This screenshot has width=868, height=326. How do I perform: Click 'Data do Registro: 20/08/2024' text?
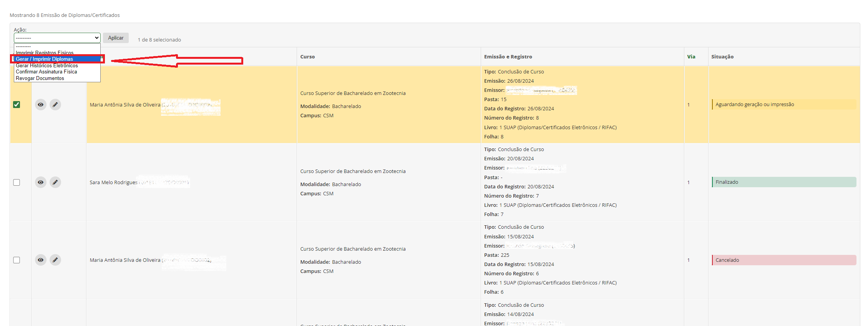[519, 186]
